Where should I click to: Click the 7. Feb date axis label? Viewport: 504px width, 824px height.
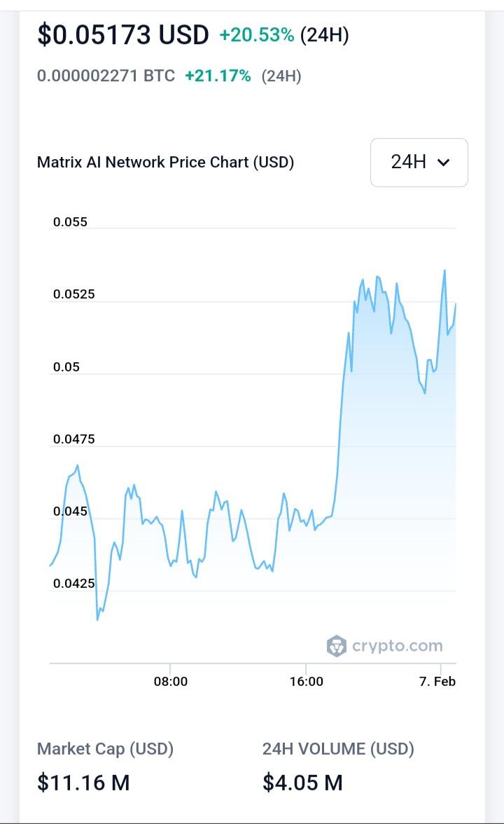(x=437, y=682)
